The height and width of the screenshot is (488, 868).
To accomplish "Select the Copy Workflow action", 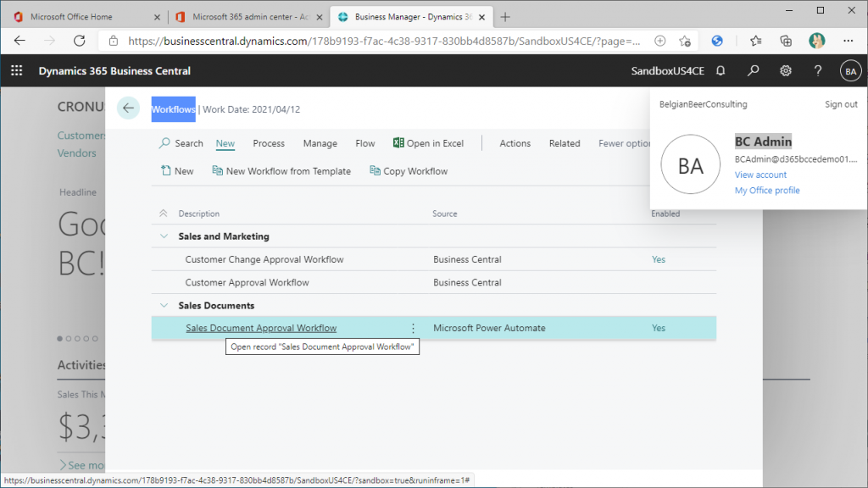I will [409, 171].
